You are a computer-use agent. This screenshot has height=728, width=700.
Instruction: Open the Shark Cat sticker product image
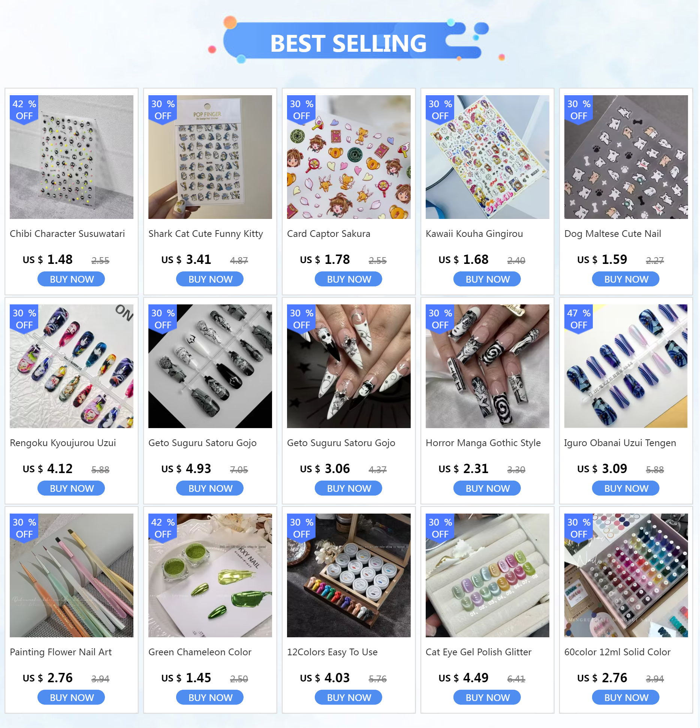(x=210, y=157)
